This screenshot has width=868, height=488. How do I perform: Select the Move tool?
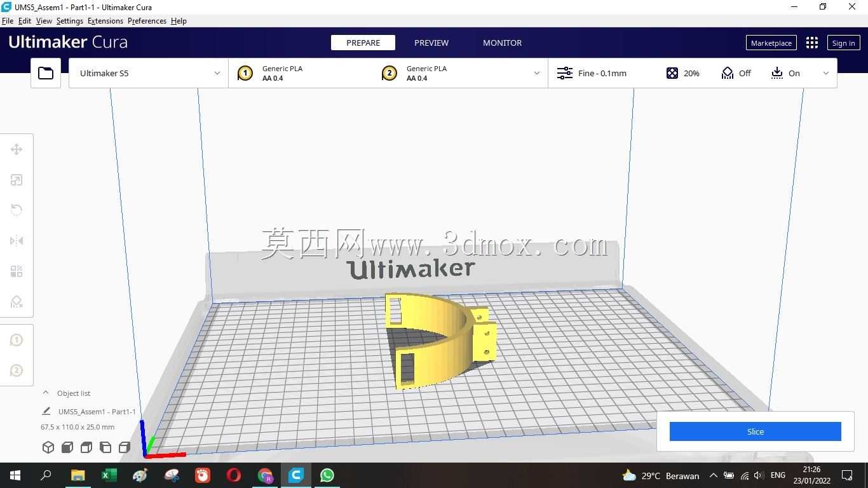click(x=17, y=149)
